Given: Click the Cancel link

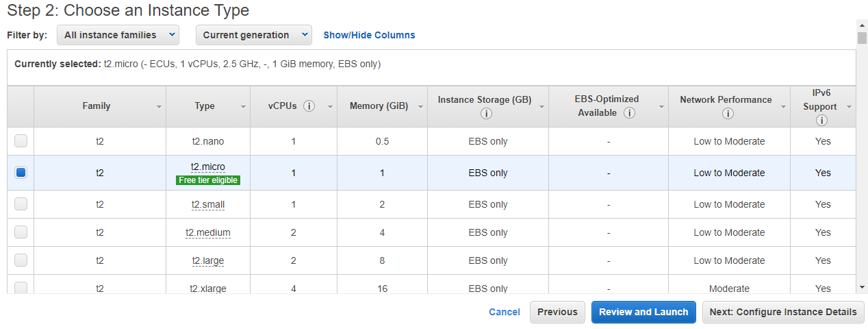Looking at the screenshot, I should pos(504,312).
